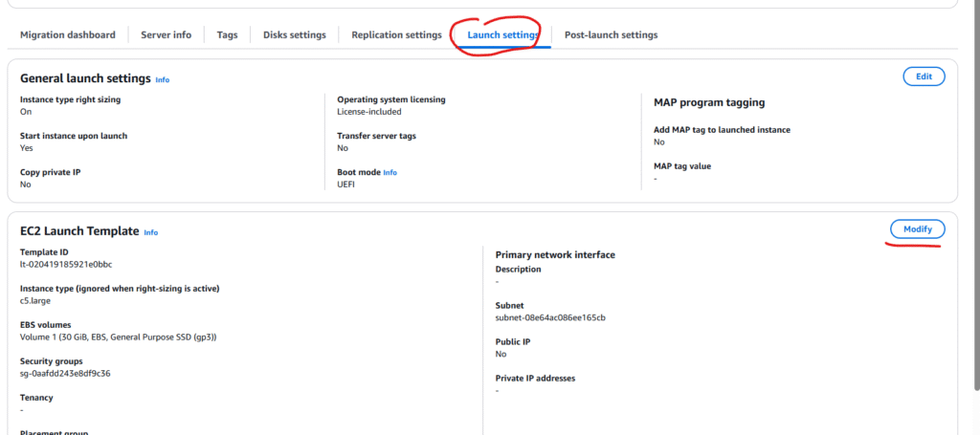The image size is (980, 435).
Task: Click the MAP program tagging heading
Action: pyautogui.click(x=709, y=102)
